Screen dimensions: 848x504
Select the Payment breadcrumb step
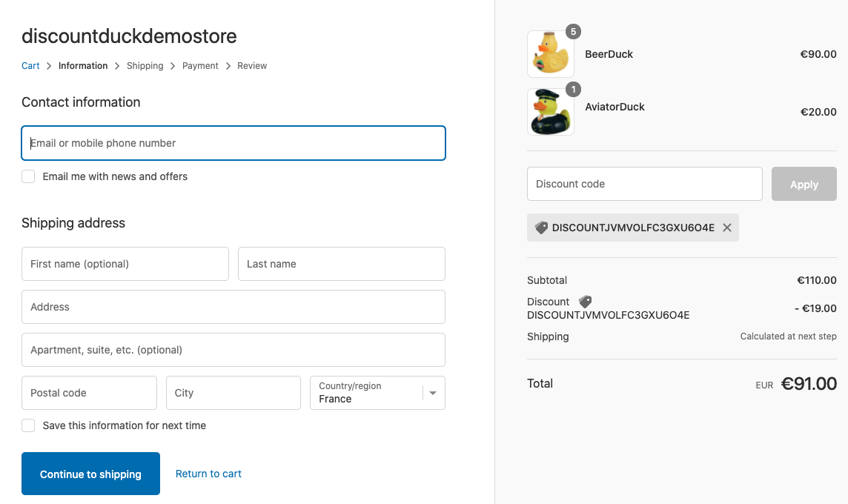point(200,66)
